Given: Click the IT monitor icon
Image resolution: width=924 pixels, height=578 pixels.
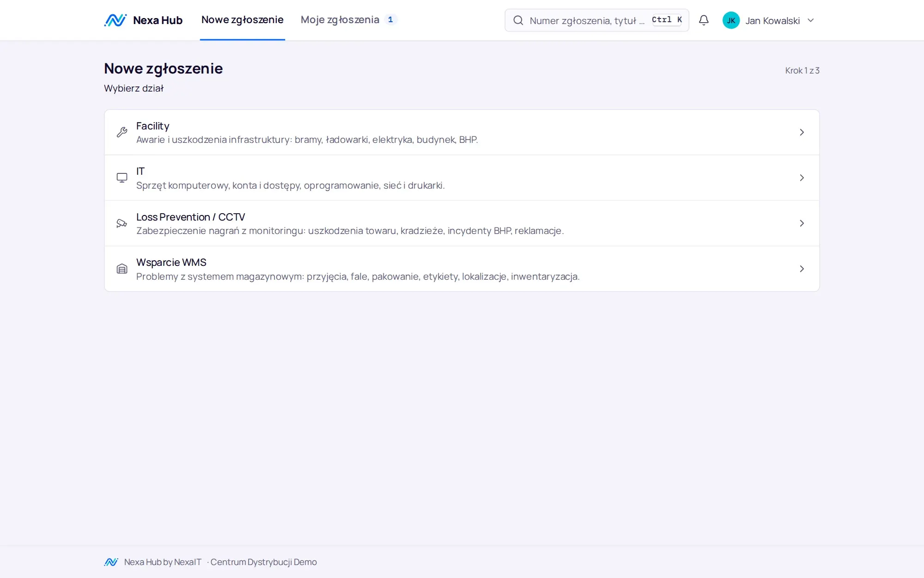Looking at the screenshot, I should pos(122,178).
